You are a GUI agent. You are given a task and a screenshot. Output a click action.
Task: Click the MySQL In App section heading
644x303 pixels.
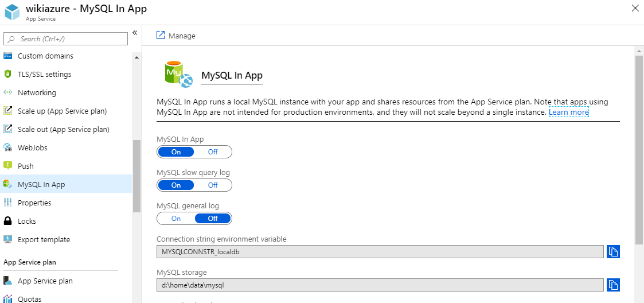(232, 76)
